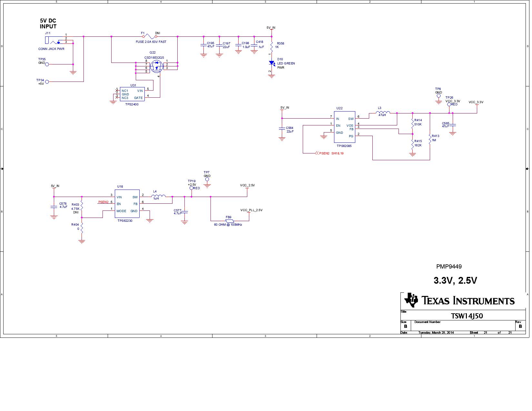
Task: Click the TP34 +5V test point circle
Action: 47,82
